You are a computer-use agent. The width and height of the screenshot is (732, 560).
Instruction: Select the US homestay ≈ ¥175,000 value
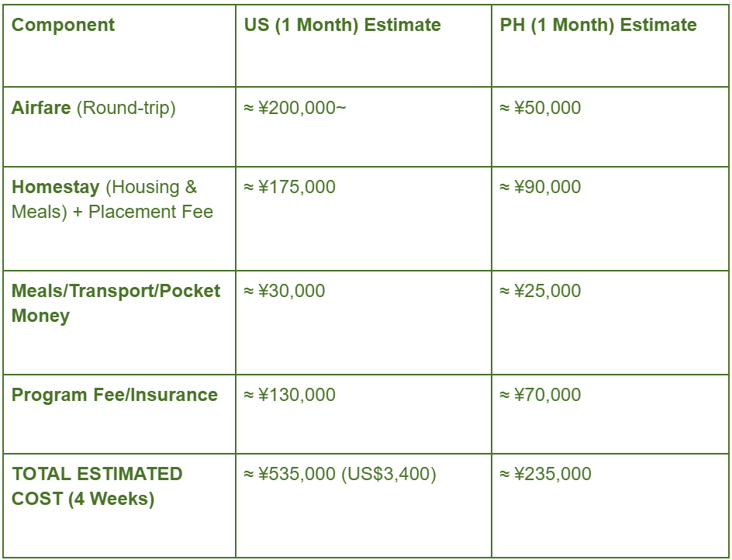pyautogui.click(x=290, y=187)
